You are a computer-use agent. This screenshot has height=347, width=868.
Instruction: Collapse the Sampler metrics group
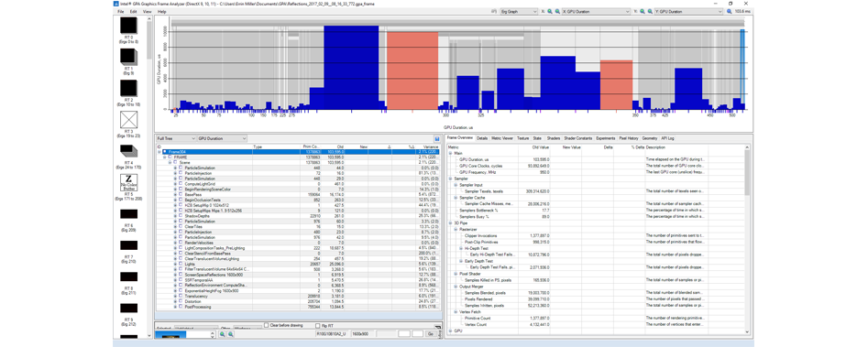click(x=450, y=179)
